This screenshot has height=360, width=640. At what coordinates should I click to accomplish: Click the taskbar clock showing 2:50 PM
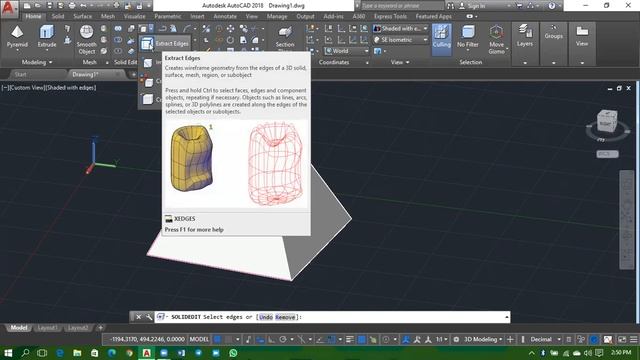click(x=621, y=352)
